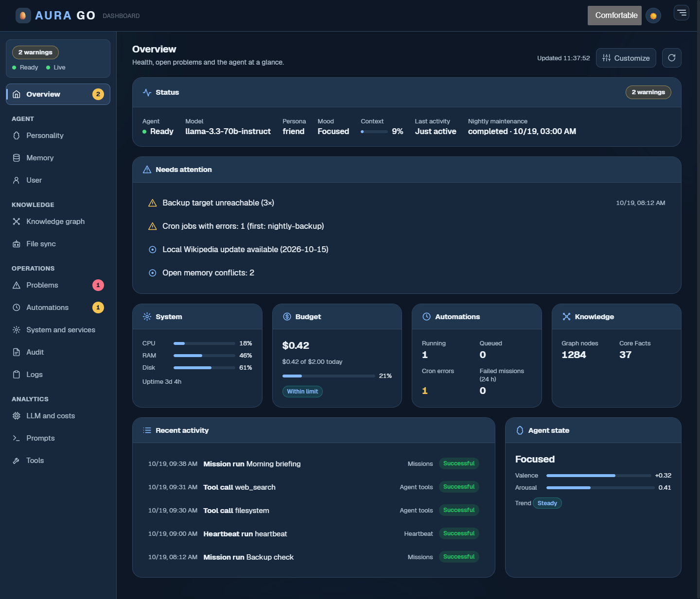The width and height of the screenshot is (700, 599).
Task: Open the 'Backup target unreachable (3×)' alert
Action: tap(406, 203)
